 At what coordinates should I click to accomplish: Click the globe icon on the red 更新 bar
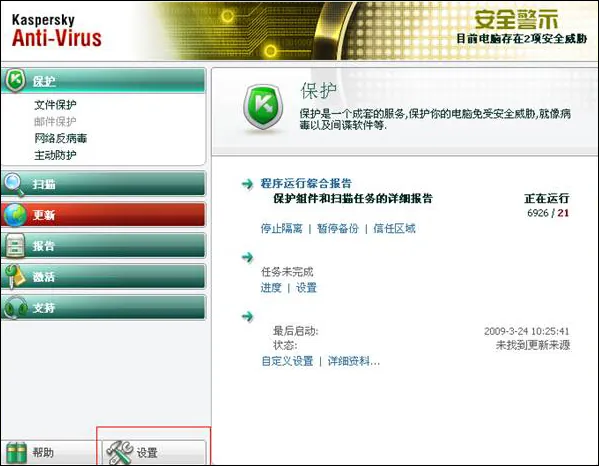tap(15, 215)
